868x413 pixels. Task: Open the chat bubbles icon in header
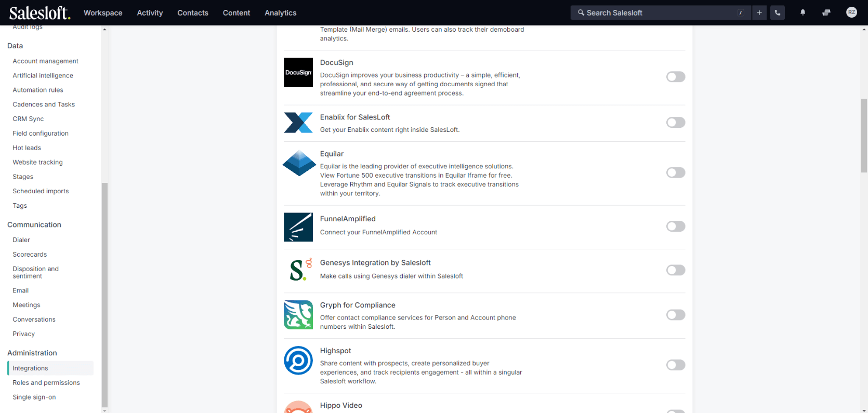[x=826, y=12]
